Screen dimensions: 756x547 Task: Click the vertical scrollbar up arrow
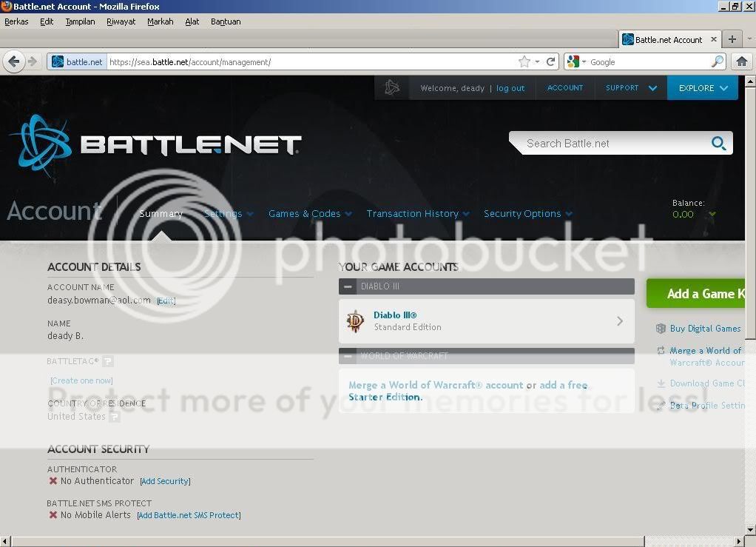point(750,81)
